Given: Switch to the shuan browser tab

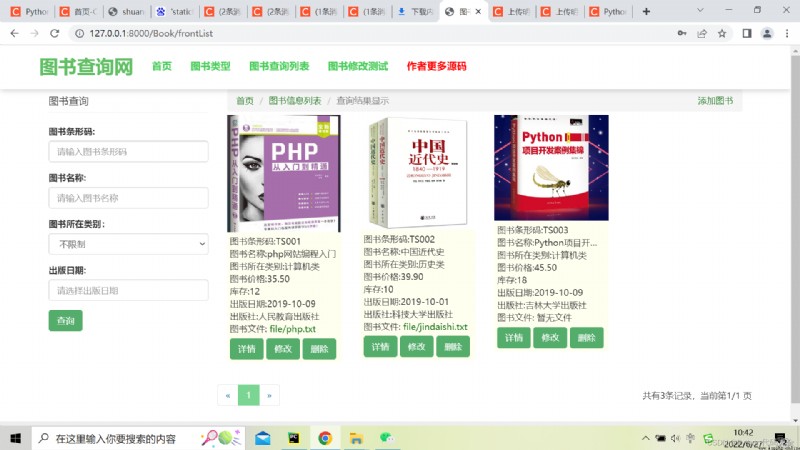Looking at the screenshot, I should 126,11.
